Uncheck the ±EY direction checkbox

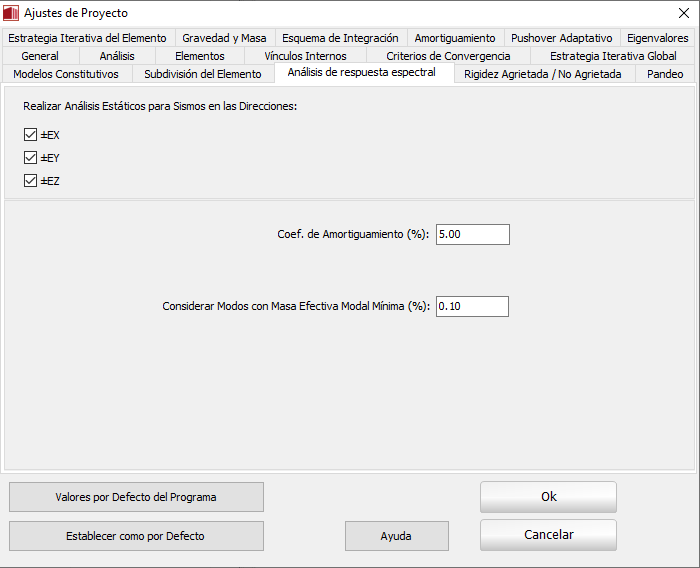(30, 158)
